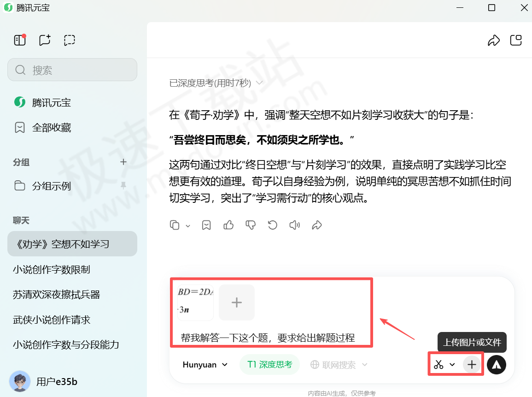Enable T1 深度思考 mode
Screen dimensions: 532x397
coord(269,364)
